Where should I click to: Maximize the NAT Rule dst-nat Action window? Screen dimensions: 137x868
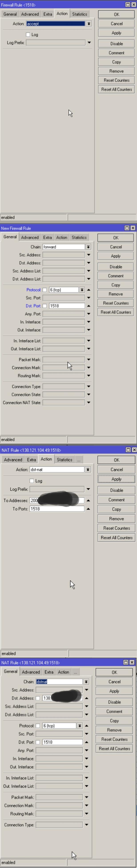click(128, 450)
